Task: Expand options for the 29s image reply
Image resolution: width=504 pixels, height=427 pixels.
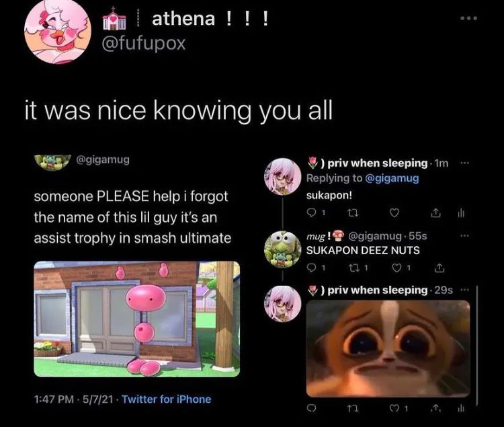Action: click(465, 290)
